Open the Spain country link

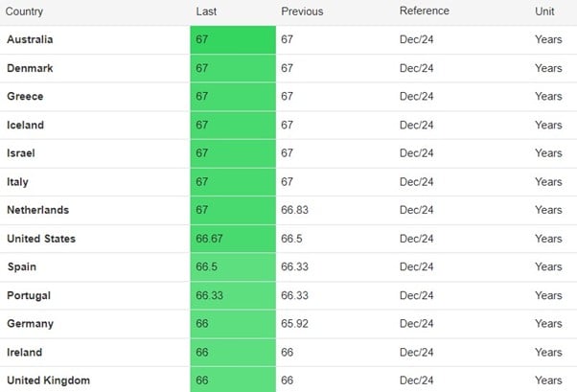[22, 267]
